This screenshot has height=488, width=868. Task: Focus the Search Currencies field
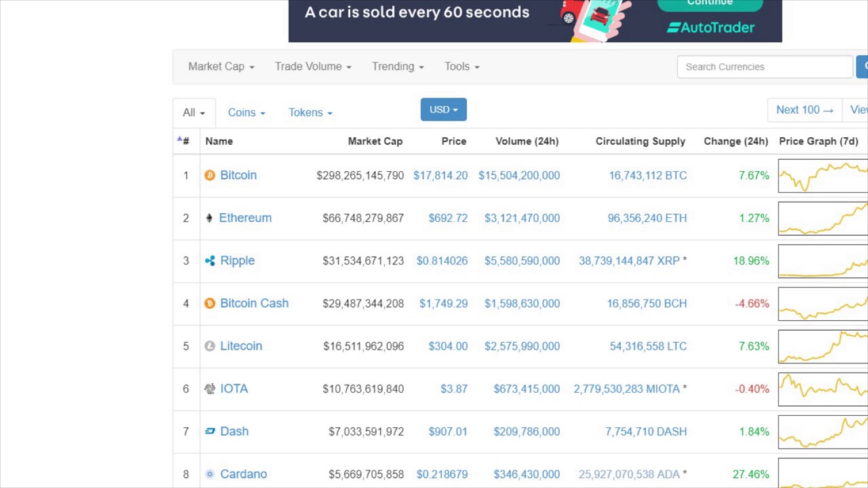pos(765,66)
